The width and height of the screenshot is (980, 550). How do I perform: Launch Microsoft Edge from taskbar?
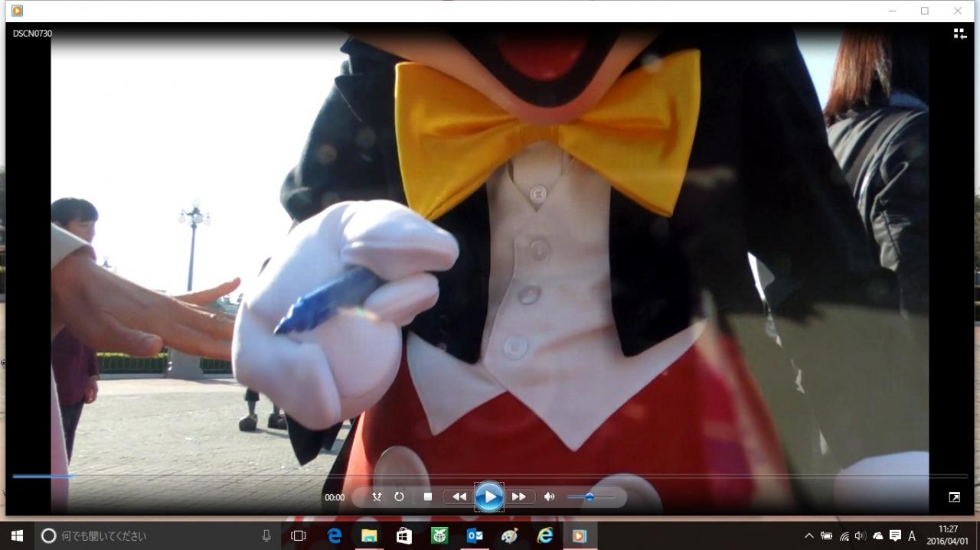tap(335, 536)
